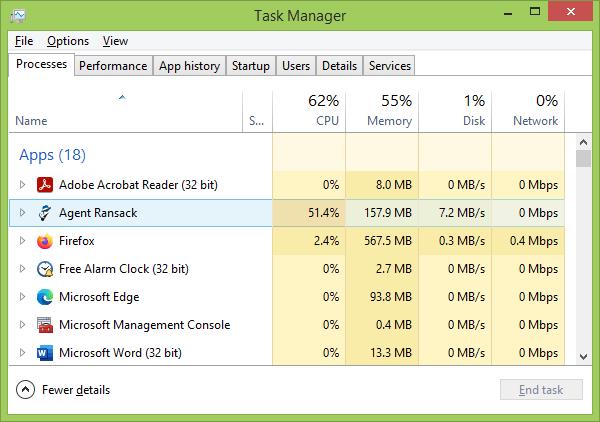Click Agent Ransack's 7.2 MB/s disk value
600x422 pixels.
coord(462,213)
